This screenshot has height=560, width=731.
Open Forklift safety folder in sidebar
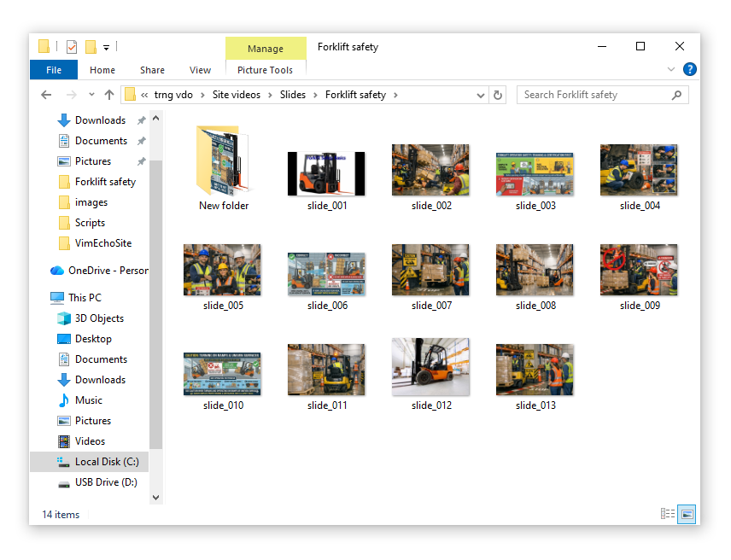pyautogui.click(x=105, y=182)
